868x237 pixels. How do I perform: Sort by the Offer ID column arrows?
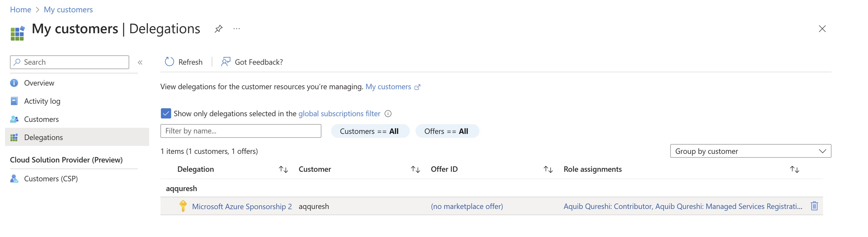(548, 169)
